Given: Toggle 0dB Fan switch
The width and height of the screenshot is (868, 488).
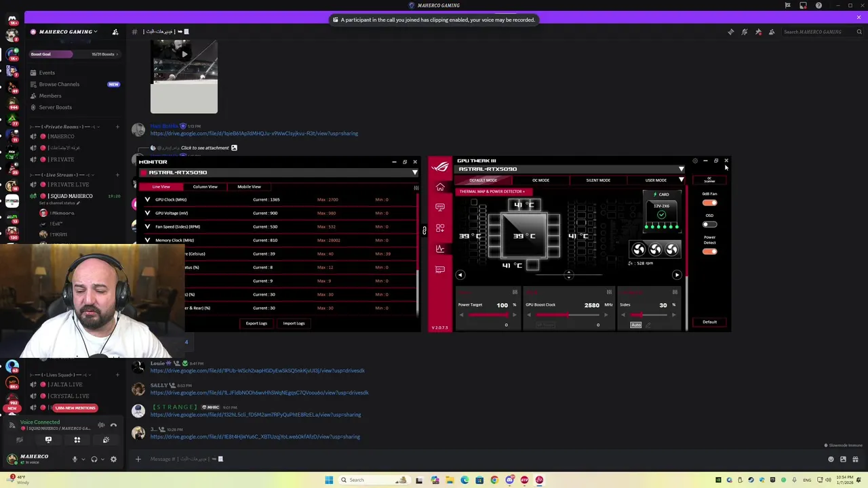Looking at the screenshot, I should coord(709,203).
